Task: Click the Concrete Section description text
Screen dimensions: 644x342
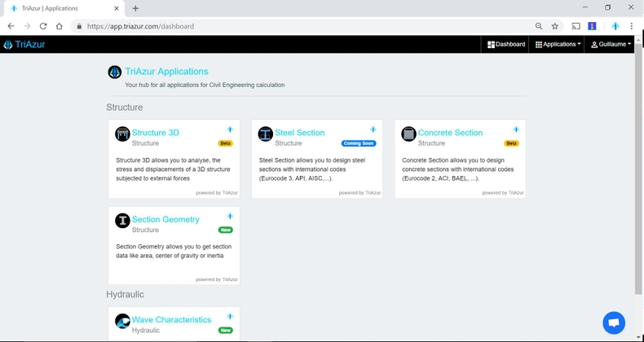Action: pos(458,169)
